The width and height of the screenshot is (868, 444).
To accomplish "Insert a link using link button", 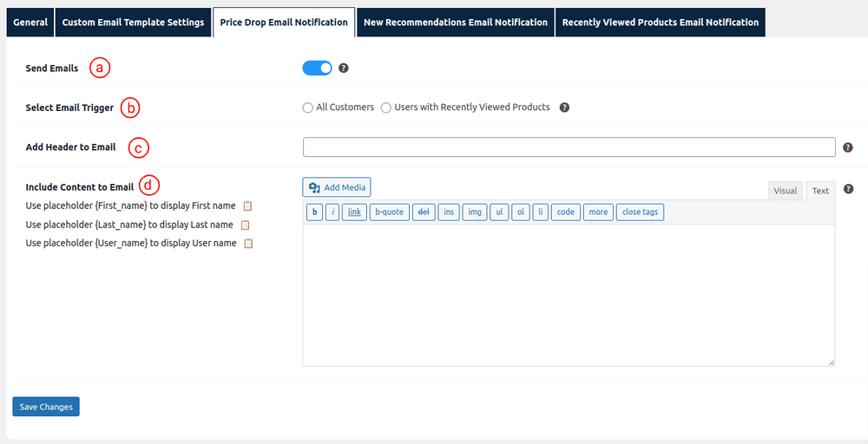I will [x=354, y=212].
